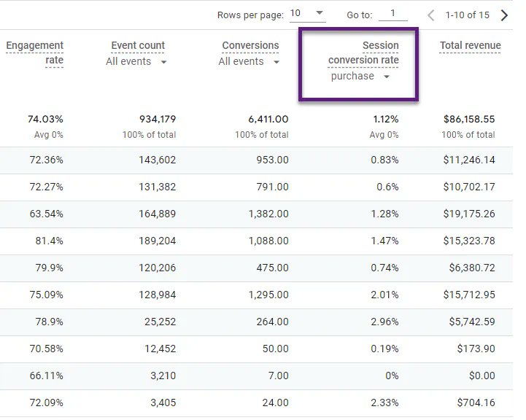Select total event count 934,179
Screen dimensions: 526x420
[x=158, y=119]
